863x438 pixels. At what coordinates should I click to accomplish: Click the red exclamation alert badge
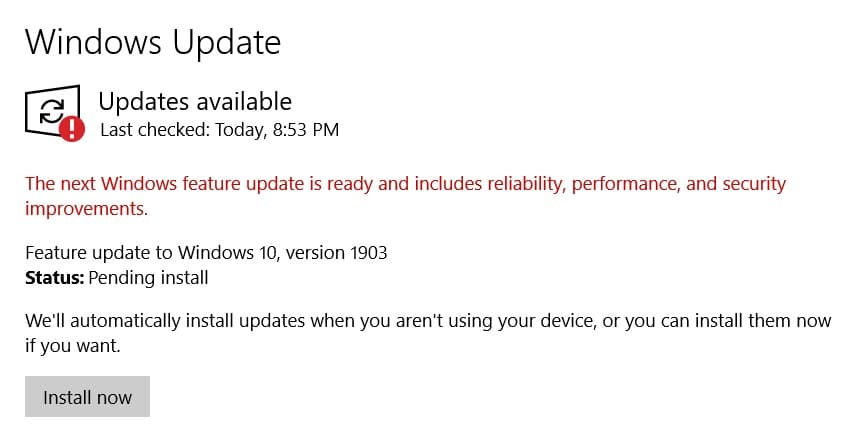(72, 129)
